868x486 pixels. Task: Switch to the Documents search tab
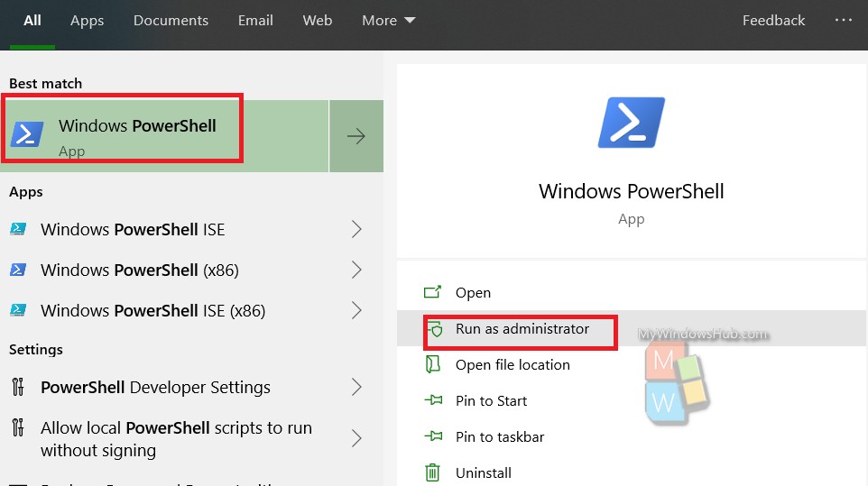[x=171, y=21]
